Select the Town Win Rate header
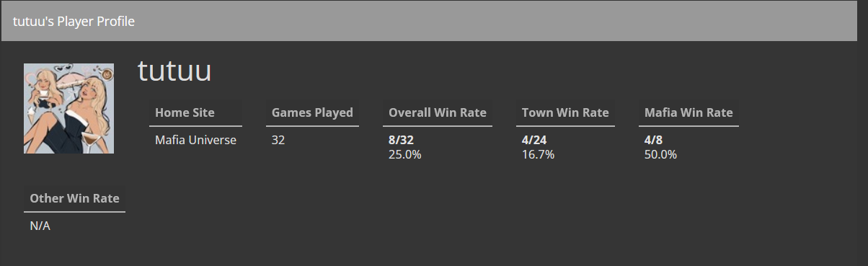The width and height of the screenshot is (868, 266). pyautogui.click(x=565, y=112)
